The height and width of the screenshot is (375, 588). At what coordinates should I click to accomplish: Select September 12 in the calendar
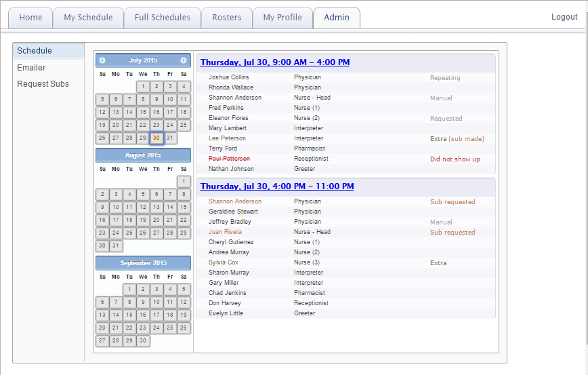click(x=184, y=302)
